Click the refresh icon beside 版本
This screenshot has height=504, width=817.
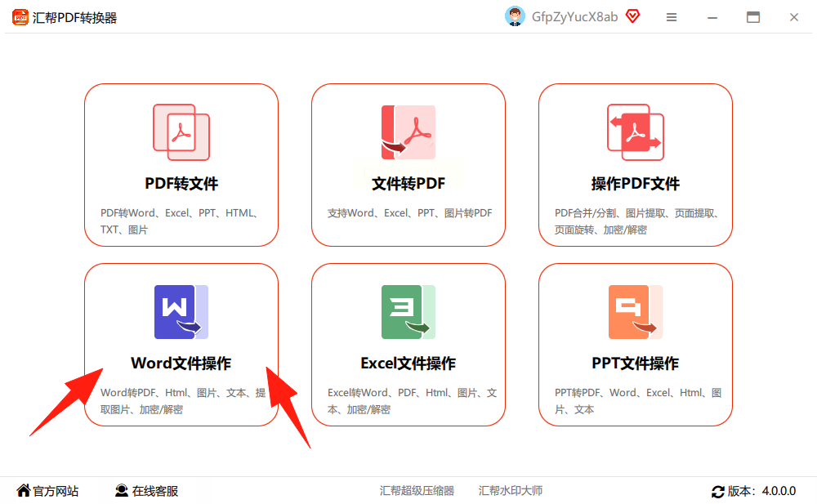tap(718, 491)
